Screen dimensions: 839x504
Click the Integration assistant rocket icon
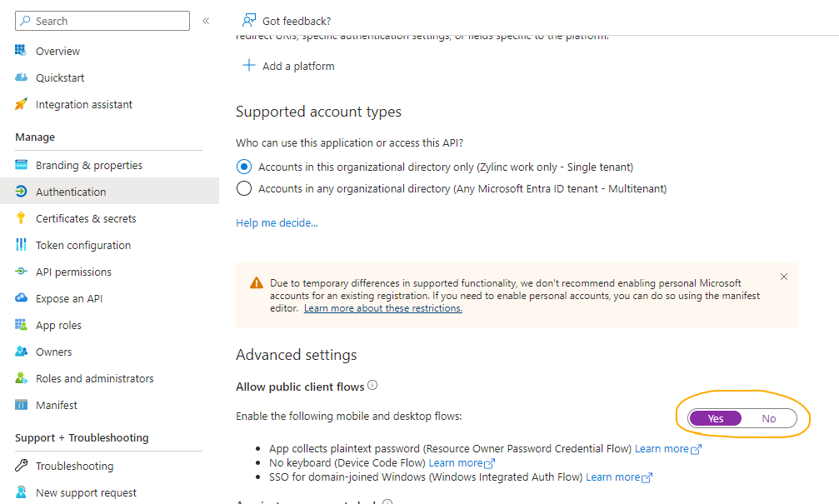point(21,104)
